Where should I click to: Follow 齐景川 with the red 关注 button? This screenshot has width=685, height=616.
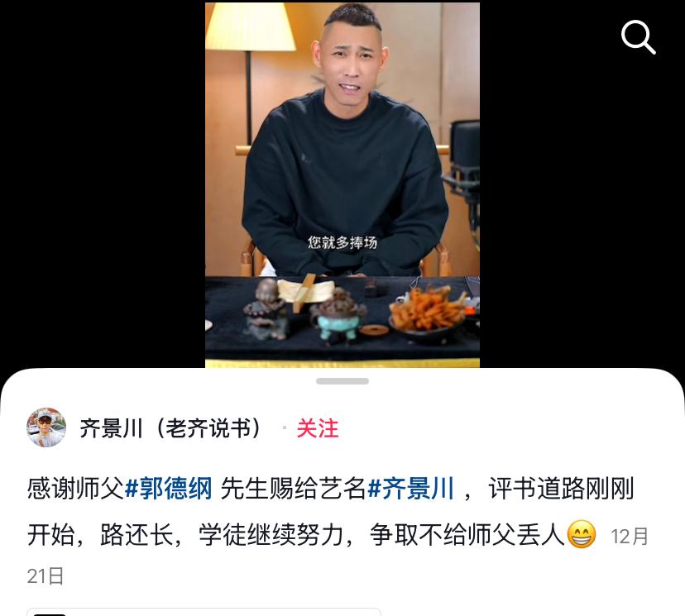pos(318,427)
